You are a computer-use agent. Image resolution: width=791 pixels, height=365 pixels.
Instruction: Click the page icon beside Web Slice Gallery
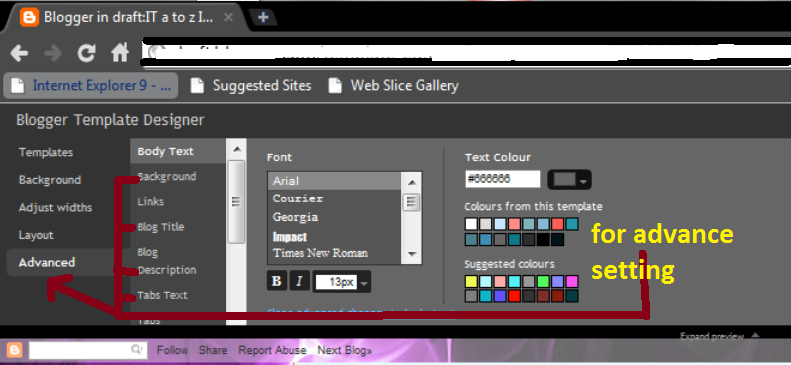pyautogui.click(x=335, y=86)
